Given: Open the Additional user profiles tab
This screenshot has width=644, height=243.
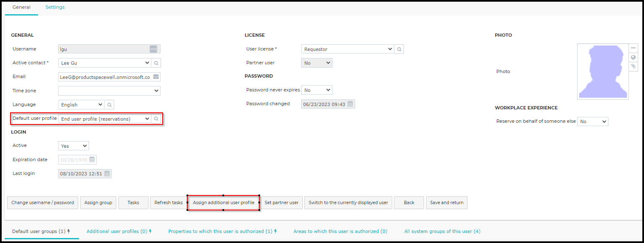Looking at the screenshot, I should pyautogui.click(x=119, y=231).
